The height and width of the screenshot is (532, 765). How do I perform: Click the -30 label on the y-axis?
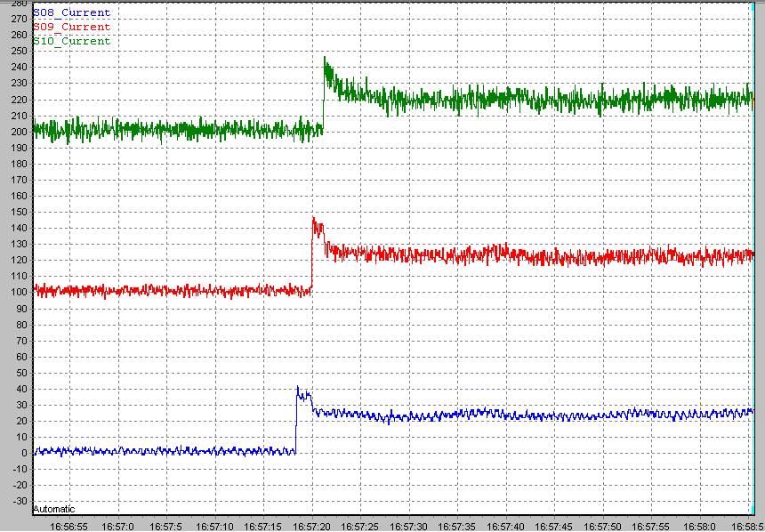pos(18,501)
